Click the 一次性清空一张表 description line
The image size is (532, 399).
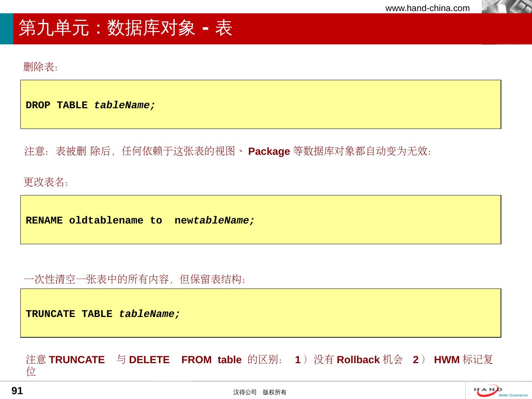(x=134, y=279)
